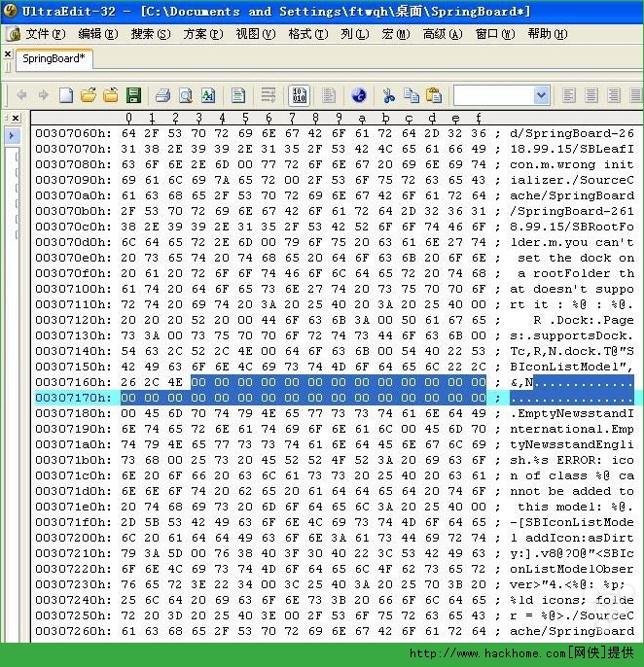
Task: Click the grayed document icon beside the hex toggle
Action: pos(329,95)
